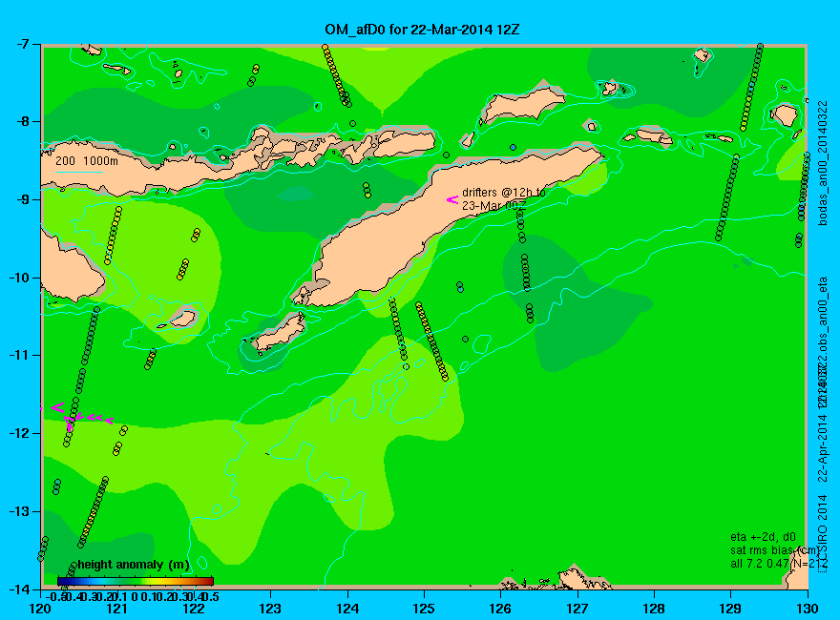Click the 'drifters @12h to' annotation text
The image size is (840, 620).
(504, 193)
